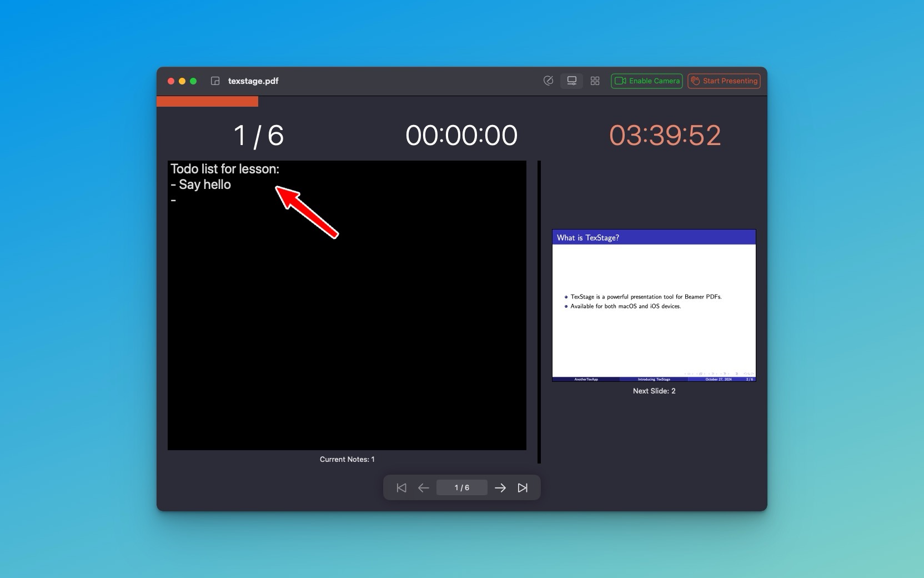
Task: Advance to the next slide arrow
Action: pyautogui.click(x=500, y=487)
